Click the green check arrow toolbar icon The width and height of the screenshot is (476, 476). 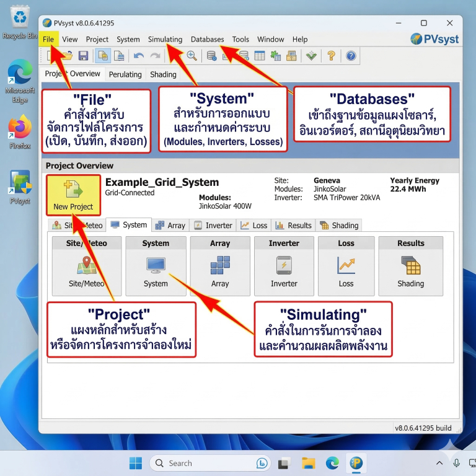point(311,56)
